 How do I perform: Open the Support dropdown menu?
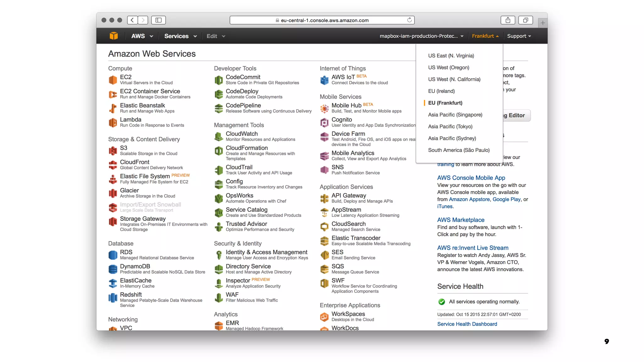pyautogui.click(x=519, y=36)
